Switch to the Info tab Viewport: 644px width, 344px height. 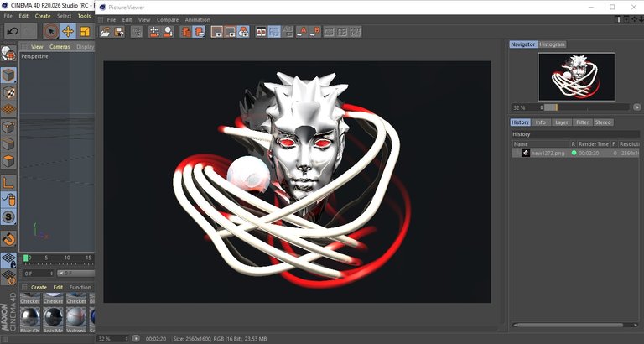[541, 122]
